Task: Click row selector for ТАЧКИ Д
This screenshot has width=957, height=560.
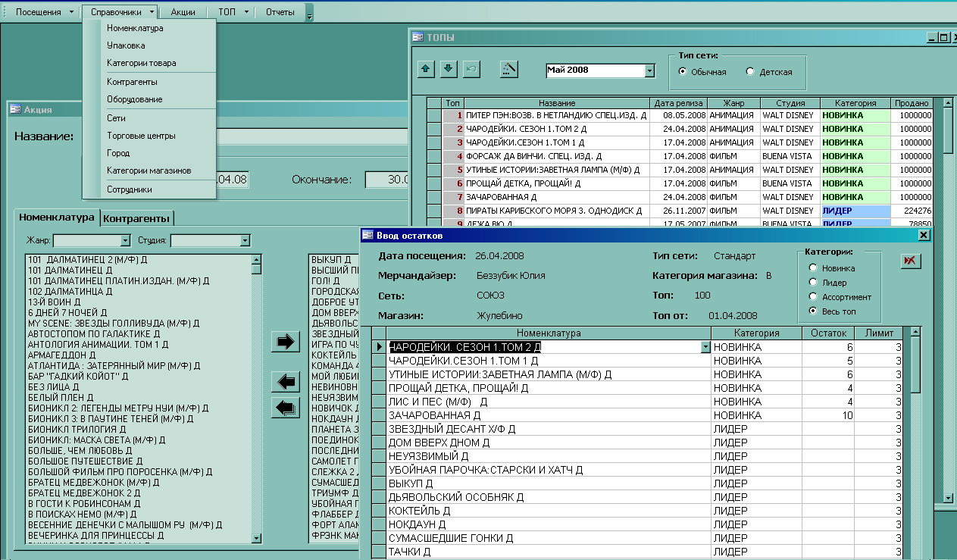Action: coord(379,552)
